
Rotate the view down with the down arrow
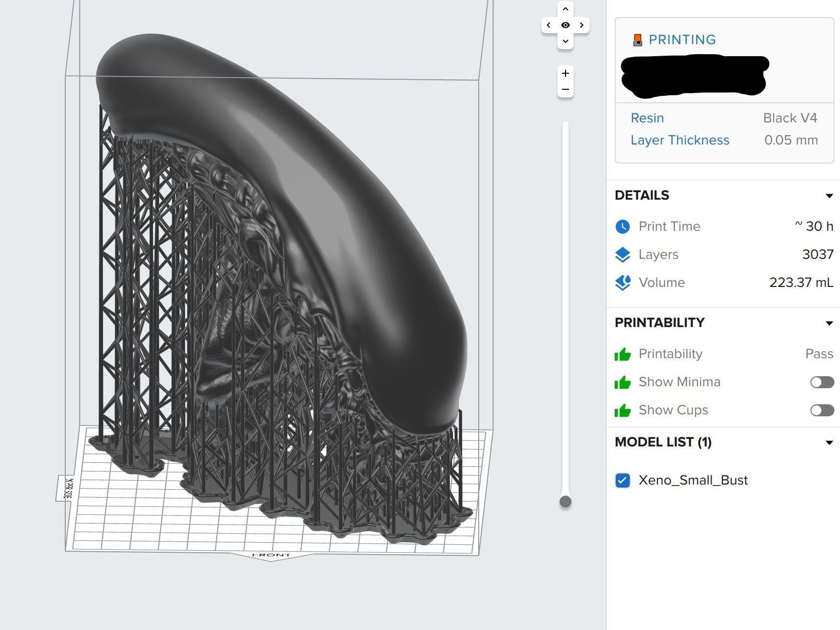point(566,41)
